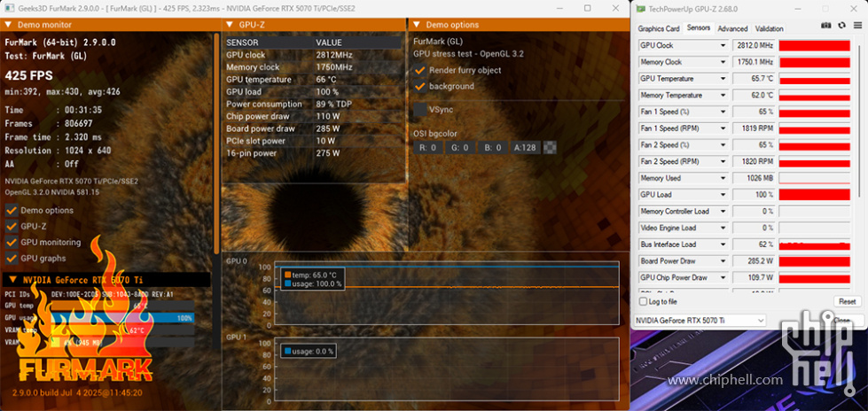Screen dimensions: 868x411
Task: Collapse the Demo options panel
Action: [418, 26]
